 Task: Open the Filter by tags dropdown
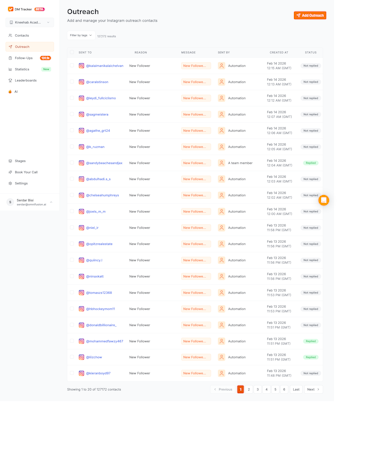coord(81,35)
